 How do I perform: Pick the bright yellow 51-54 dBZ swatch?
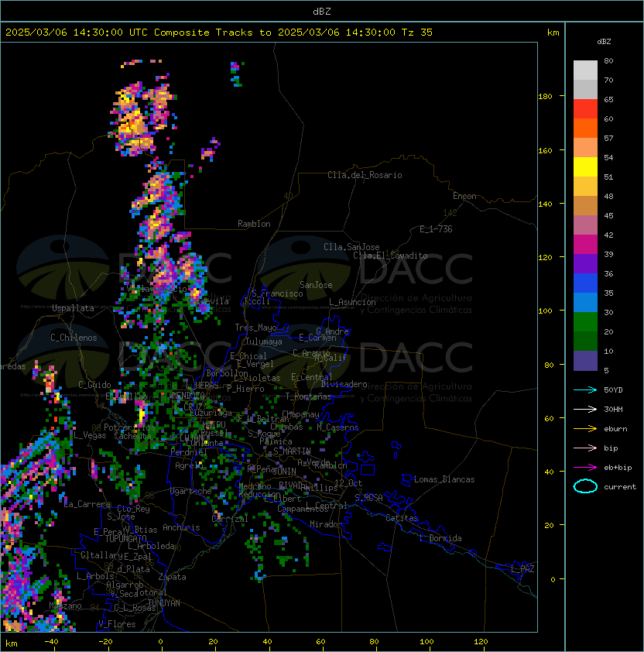[585, 166]
